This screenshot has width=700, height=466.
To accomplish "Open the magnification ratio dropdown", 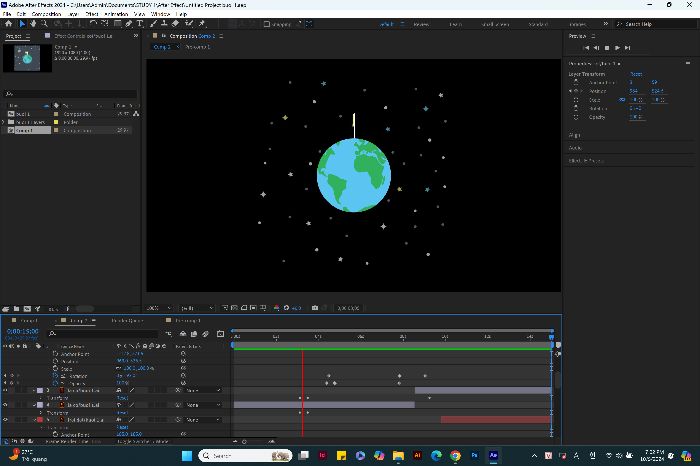I will [x=158, y=308].
